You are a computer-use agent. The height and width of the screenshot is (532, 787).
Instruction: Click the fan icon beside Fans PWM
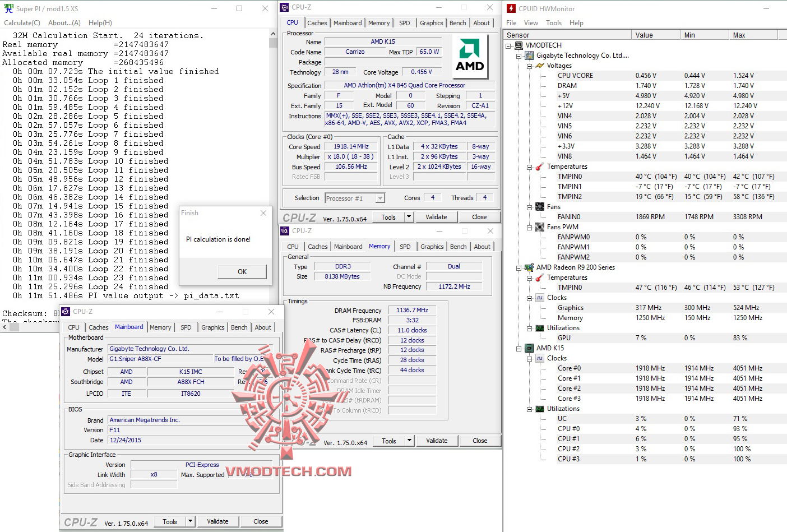540,227
